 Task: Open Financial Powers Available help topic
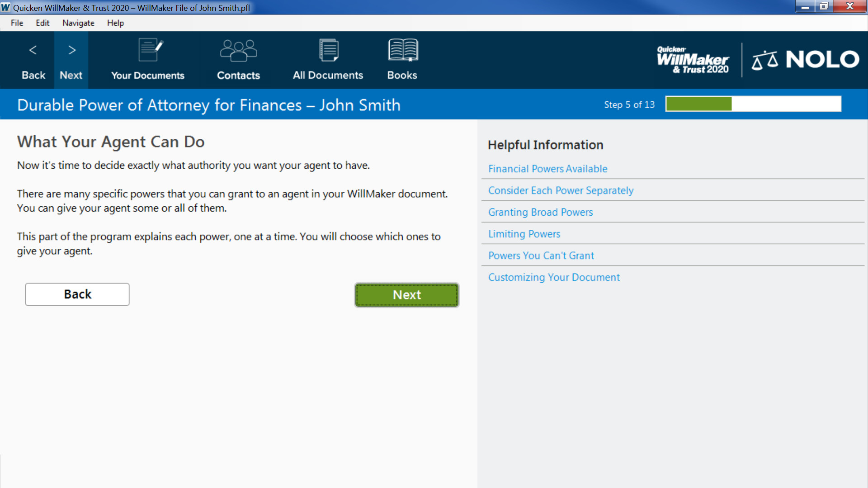(x=547, y=168)
